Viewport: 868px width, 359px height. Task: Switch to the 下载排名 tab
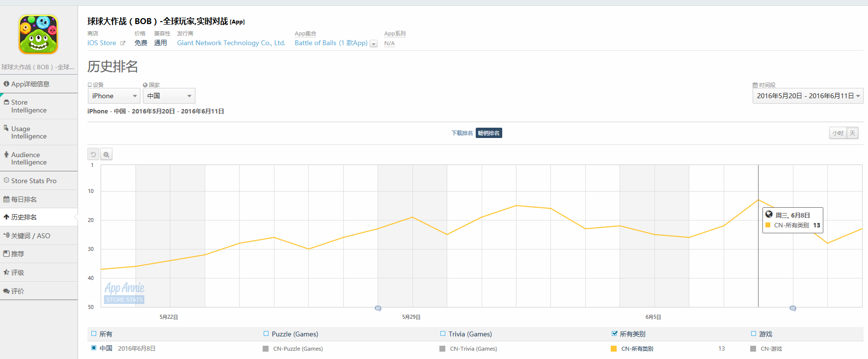click(x=462, y=133)
